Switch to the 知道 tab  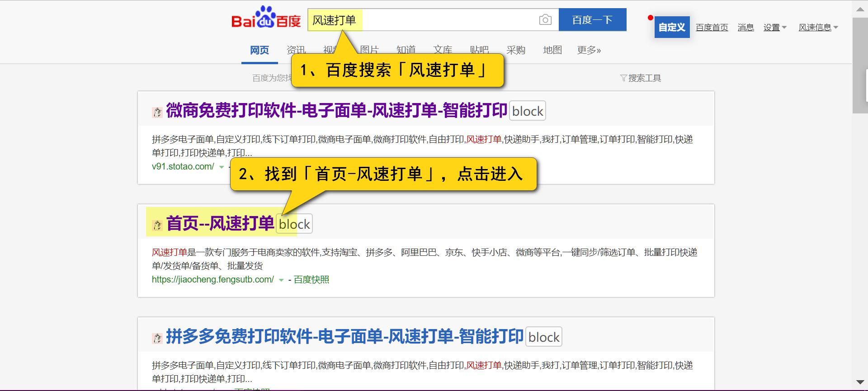pyautogui.click(x=406, y=50)
